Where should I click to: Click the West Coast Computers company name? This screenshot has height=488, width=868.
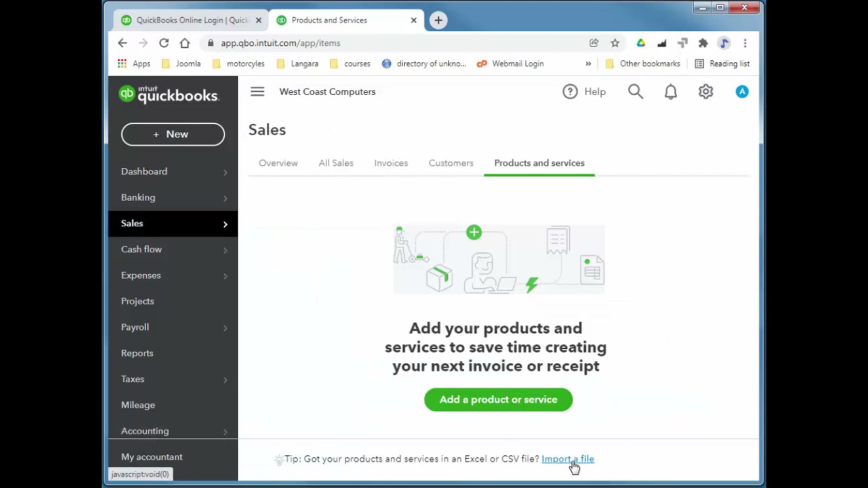[328, 91]
